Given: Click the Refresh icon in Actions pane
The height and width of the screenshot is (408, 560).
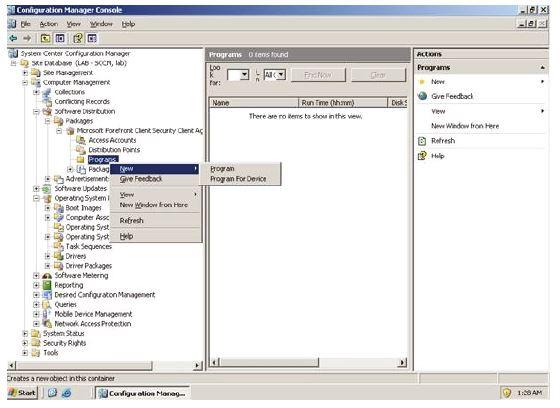Looking at the screenshot, I should point(422,141).
